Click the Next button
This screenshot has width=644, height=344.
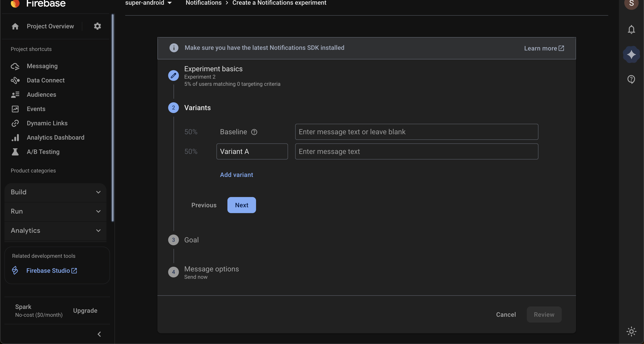(241, 205)
